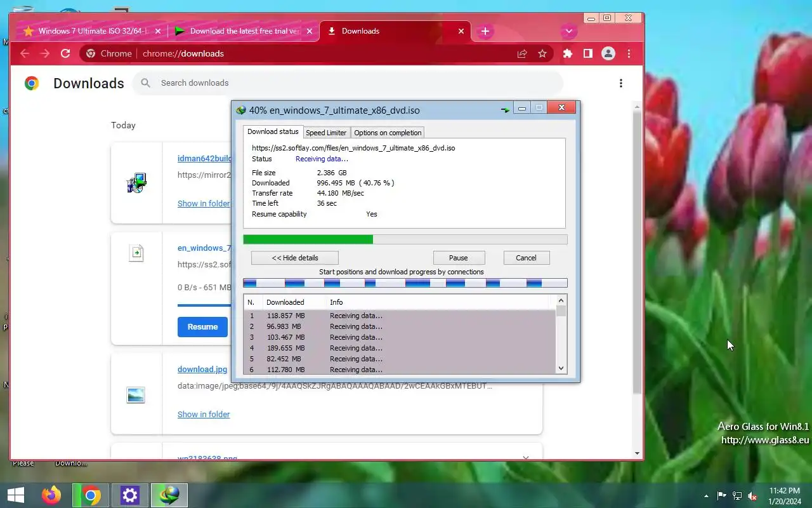This screenshot has width=812, height=508.
Task: Resume the en_windows_7 download in Chrome
Action: coord(202,327)
